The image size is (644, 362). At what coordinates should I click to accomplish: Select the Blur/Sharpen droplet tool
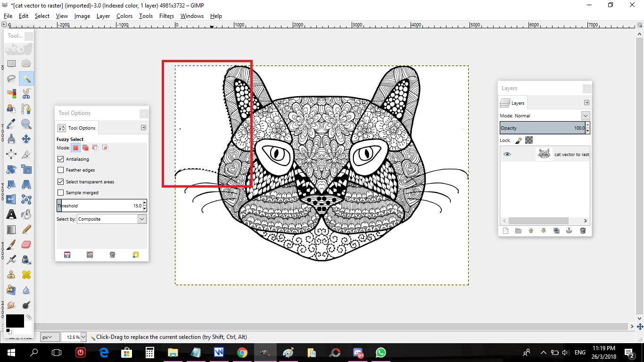click(x=26, y=290)
